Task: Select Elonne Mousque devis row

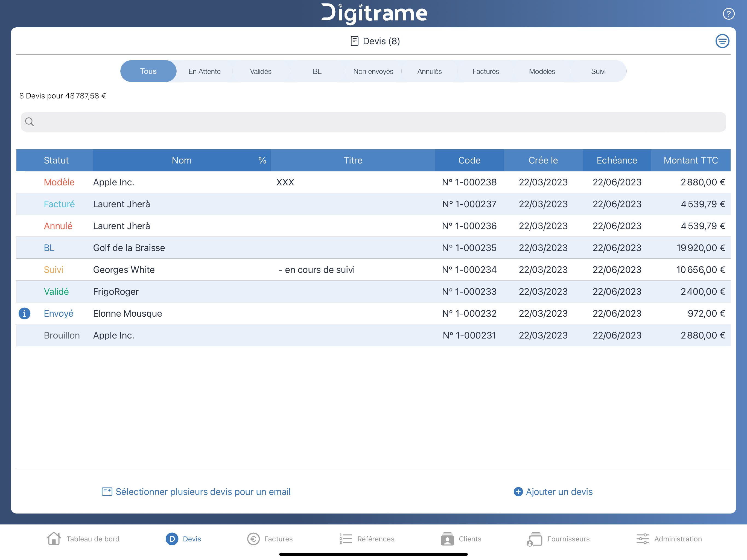Action: coord(373,313)
